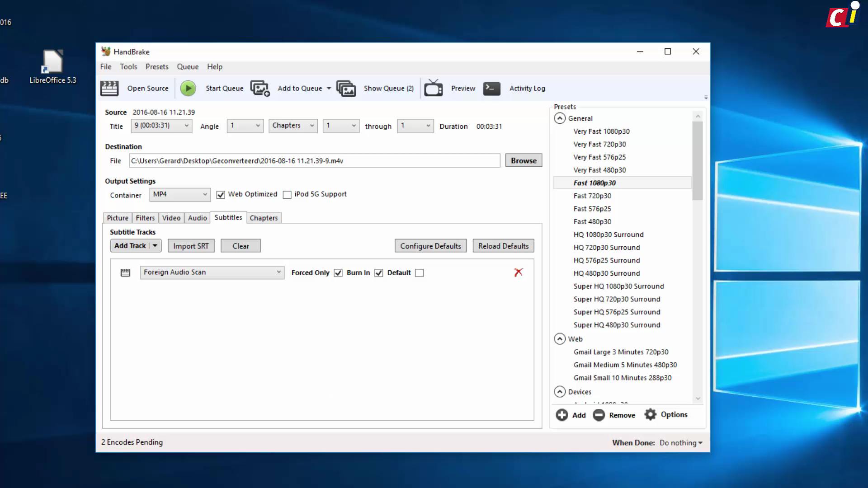
Task: Uncheck the Web Optimized checkbox
Action: (x=221, y=195)
